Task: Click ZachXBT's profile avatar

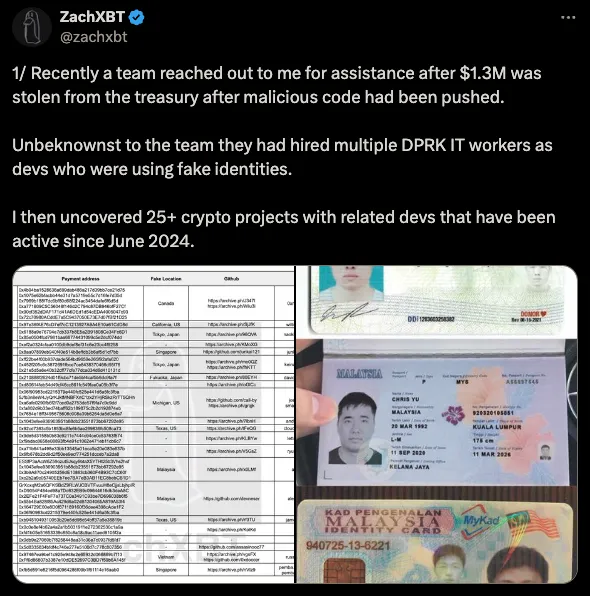Action: click(x=32, y=27)
